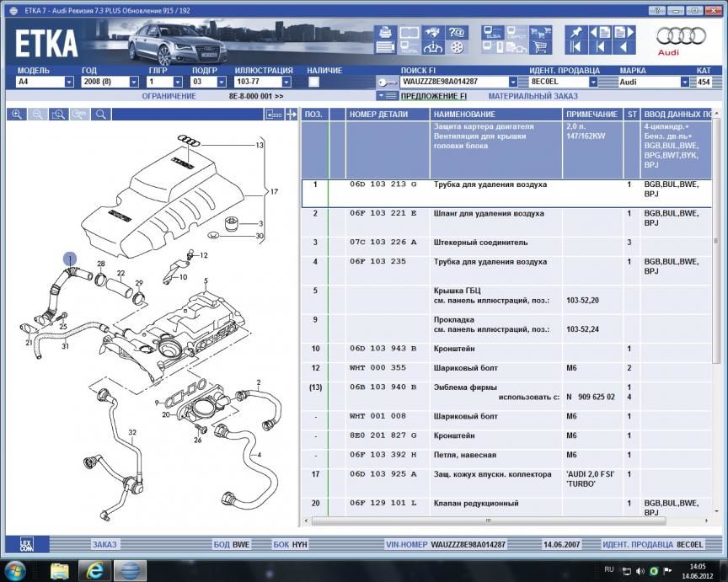
Task: Toggle the НАЛИЧИЕ checkbox
Action: pos(313,83)
